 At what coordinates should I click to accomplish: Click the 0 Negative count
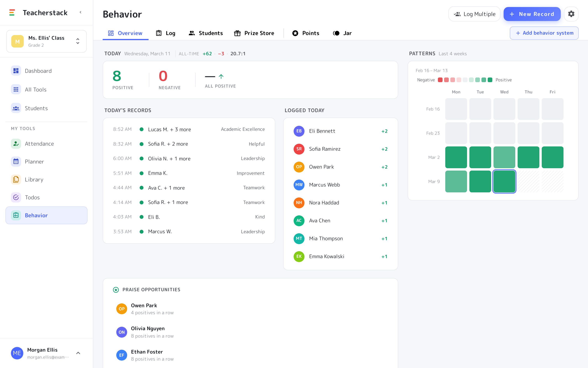(x=163, y=76)
